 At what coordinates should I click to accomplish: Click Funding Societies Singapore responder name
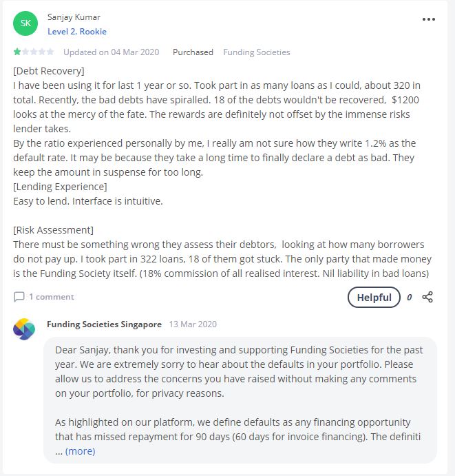pyautogui.click(x=104, y=324)
